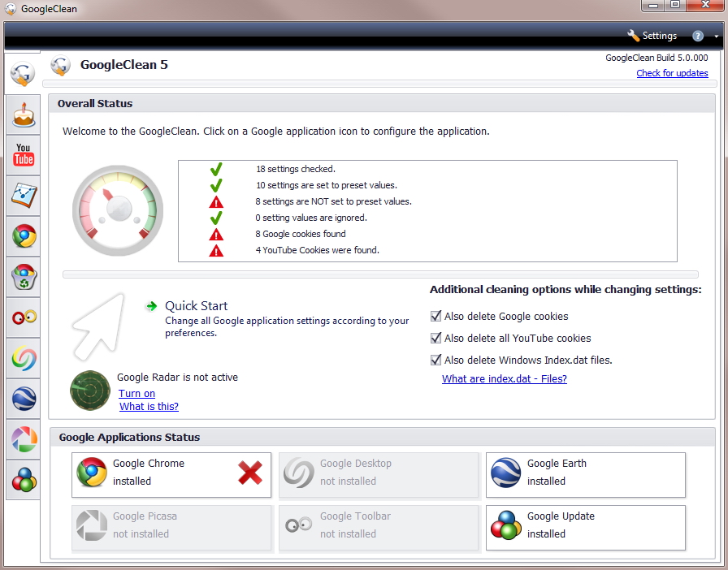Expand the help dropdown arrow
This screenshot has width=728, height=570.
coord(717,37)
